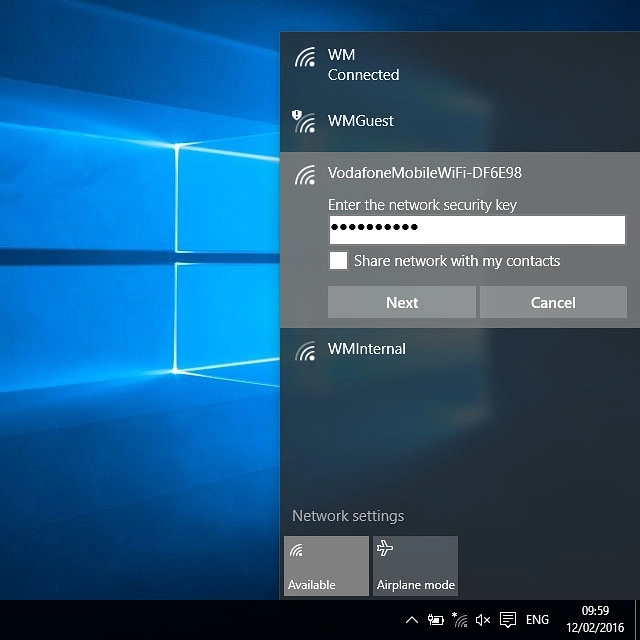Open the Network settings link

[348, 516]
